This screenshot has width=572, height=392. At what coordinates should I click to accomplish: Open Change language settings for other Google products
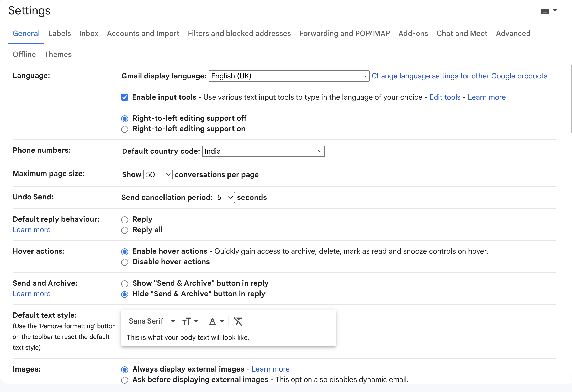tap(459, 76)
